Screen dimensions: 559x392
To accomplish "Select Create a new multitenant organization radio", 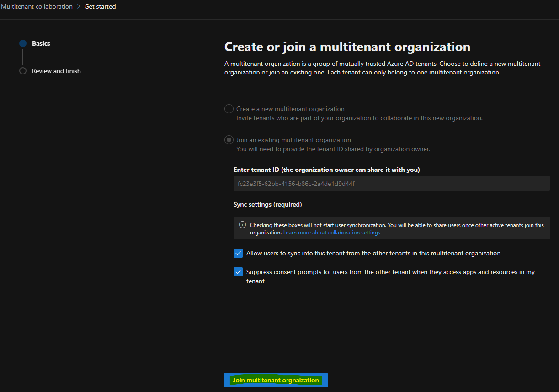I will coord(229,109).
